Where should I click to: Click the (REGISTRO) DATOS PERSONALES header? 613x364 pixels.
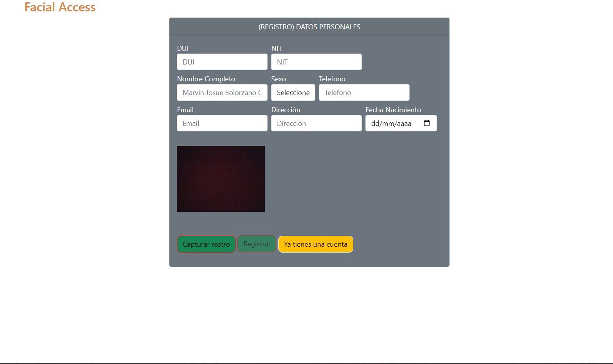click(309, 27)
